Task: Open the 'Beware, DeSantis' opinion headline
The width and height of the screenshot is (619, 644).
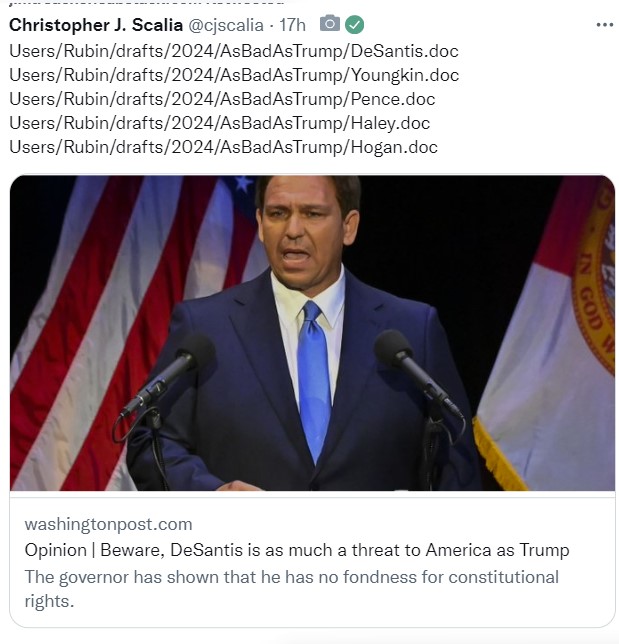Action: tap(297, 550)
